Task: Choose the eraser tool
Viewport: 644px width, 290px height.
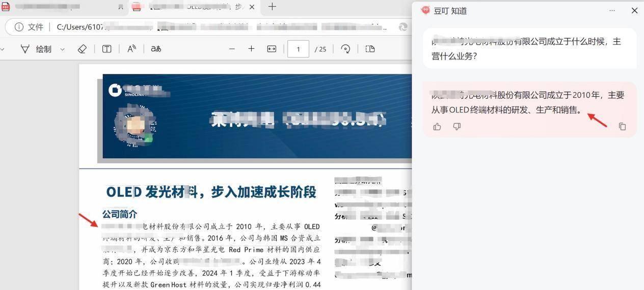Action: (x=82, y=49)
